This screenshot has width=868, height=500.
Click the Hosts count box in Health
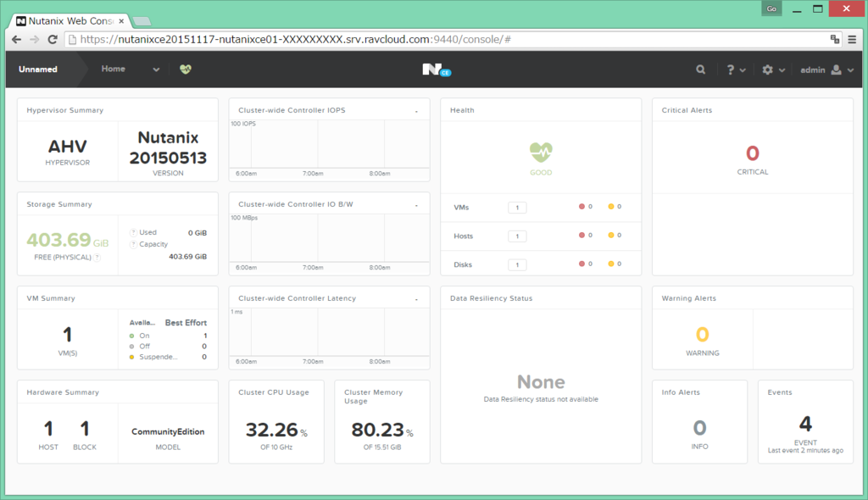[517, 236]
